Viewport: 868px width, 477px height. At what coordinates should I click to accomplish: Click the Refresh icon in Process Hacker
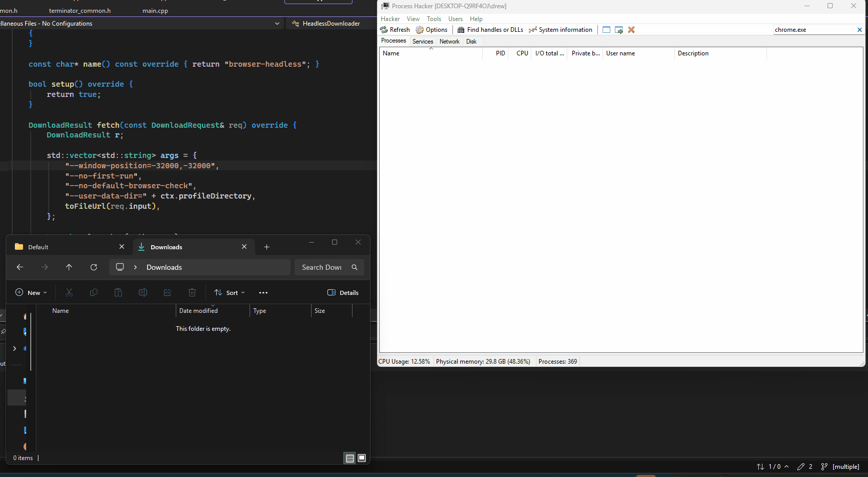pyautogui.click(x=384, y=30)
